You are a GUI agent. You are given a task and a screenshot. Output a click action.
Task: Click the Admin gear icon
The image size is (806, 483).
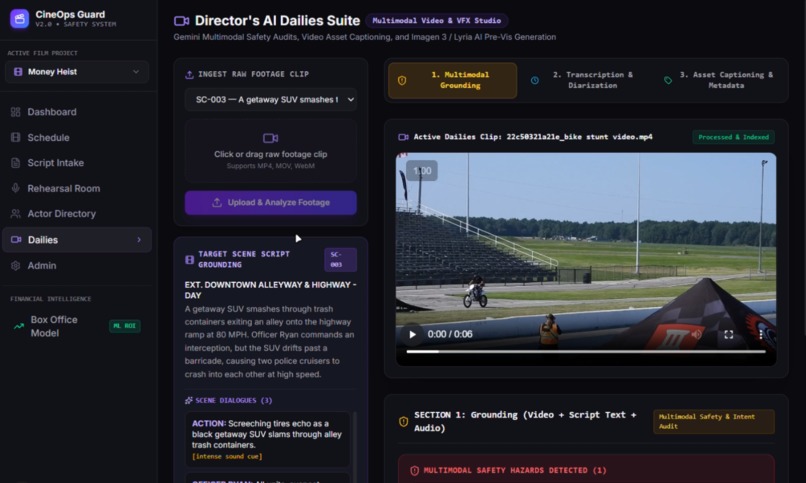click(15, 266)
